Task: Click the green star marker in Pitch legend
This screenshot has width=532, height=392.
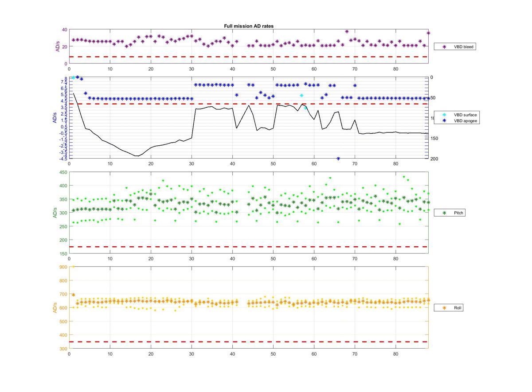Action: 444,213
